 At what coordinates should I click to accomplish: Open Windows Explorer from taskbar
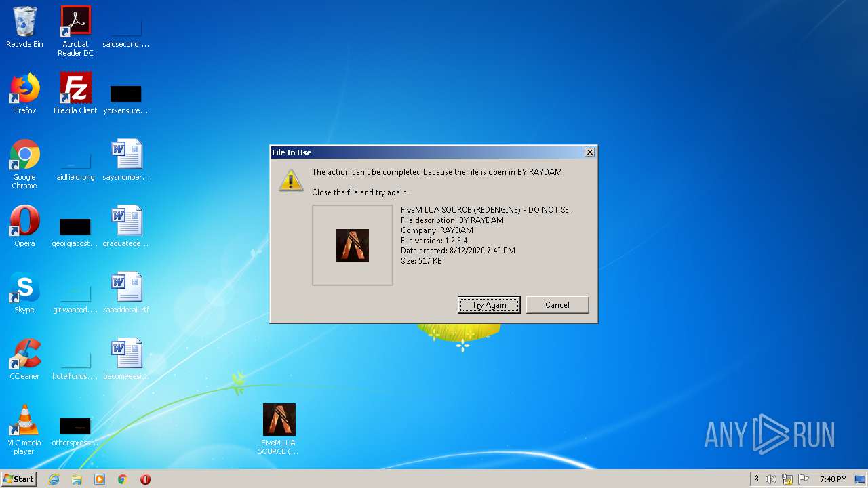pos(77,479)
